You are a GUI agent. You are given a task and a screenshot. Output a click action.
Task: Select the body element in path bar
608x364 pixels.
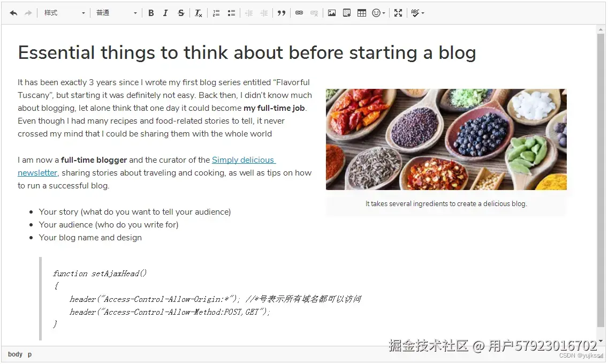[x=15, y=354]
